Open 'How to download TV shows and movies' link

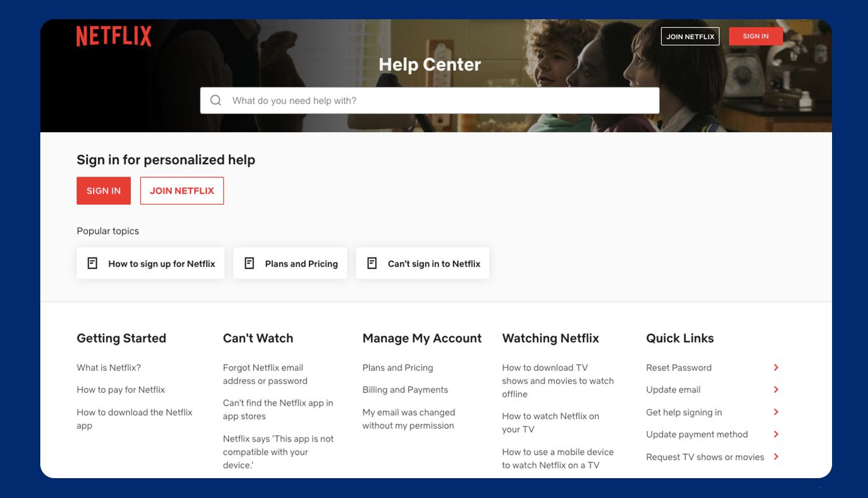point(558,381)
